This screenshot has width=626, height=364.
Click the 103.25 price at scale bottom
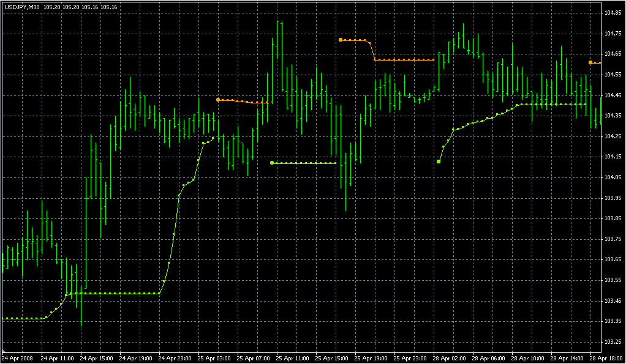[613, 342]
